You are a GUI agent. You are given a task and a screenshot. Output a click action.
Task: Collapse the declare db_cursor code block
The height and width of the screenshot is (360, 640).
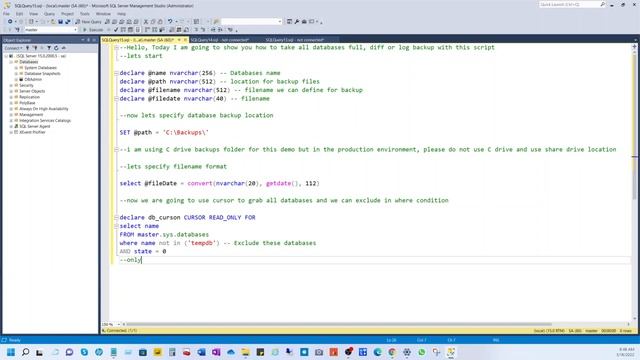coord(116,218)
